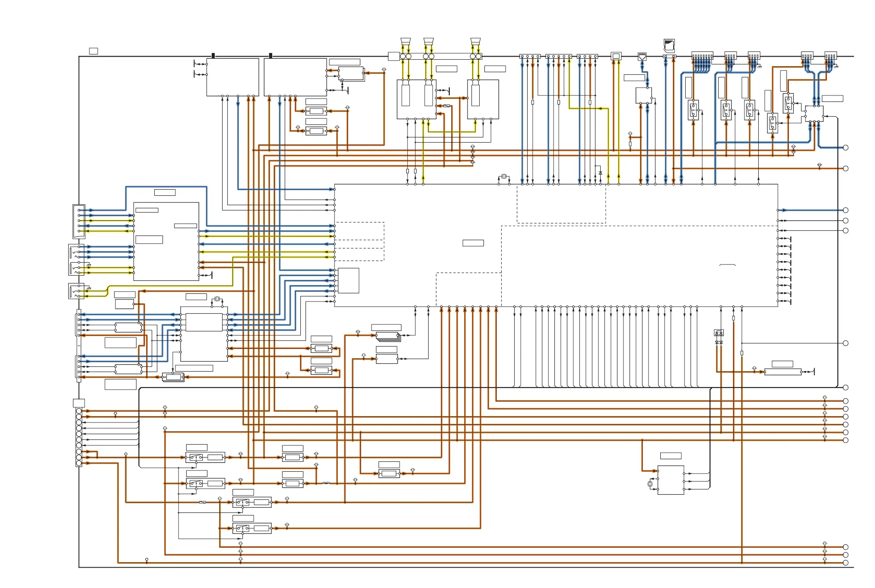Click the small square box inside the central chip

(348, 280)
